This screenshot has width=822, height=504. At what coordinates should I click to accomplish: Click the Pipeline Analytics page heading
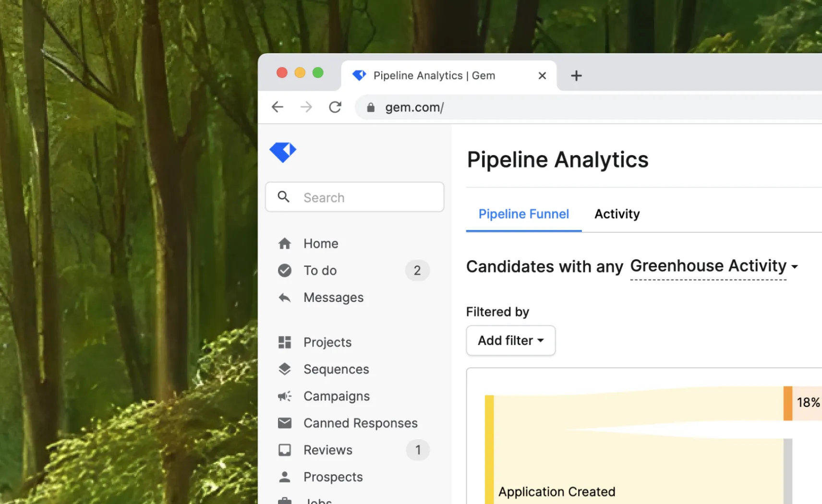coord(557,160)
